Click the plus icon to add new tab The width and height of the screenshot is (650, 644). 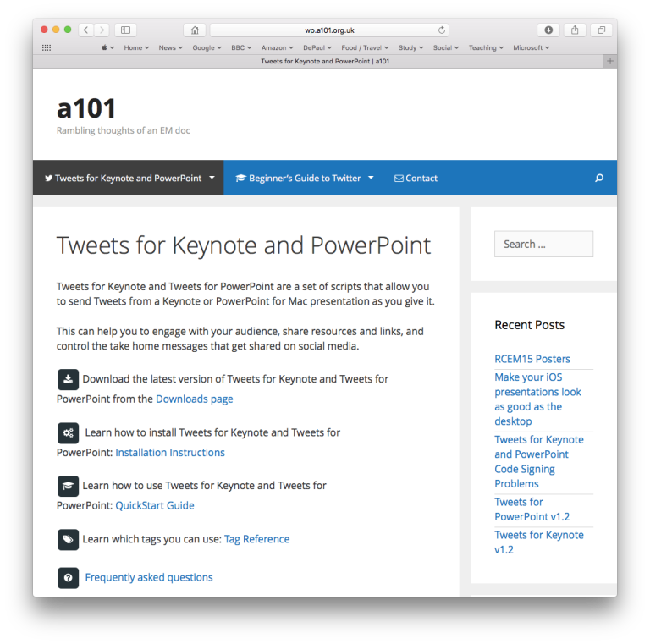click(x=609, y=61)
